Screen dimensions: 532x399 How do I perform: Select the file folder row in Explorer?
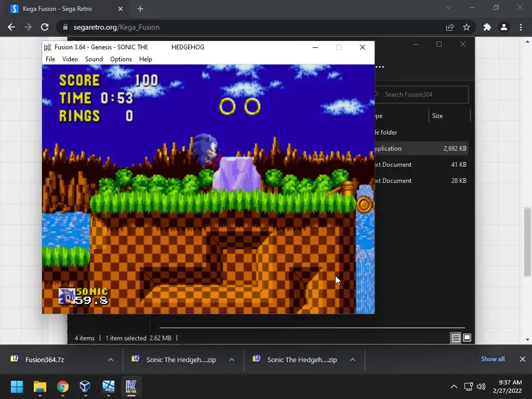point(421,132)
